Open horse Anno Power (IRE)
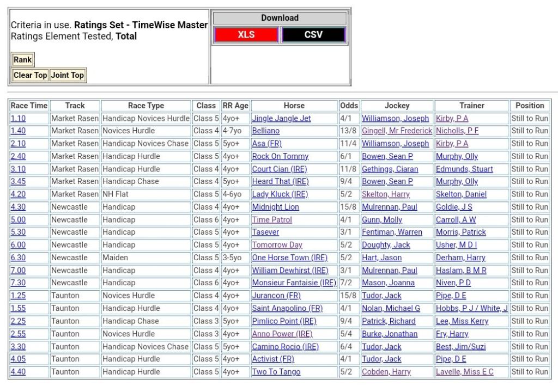Screen dimensions: 558x392 (x=282, y=334)
